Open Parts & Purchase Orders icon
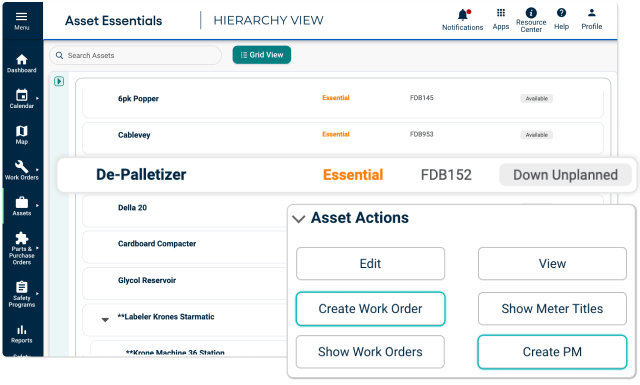 (x=22, y=238)
